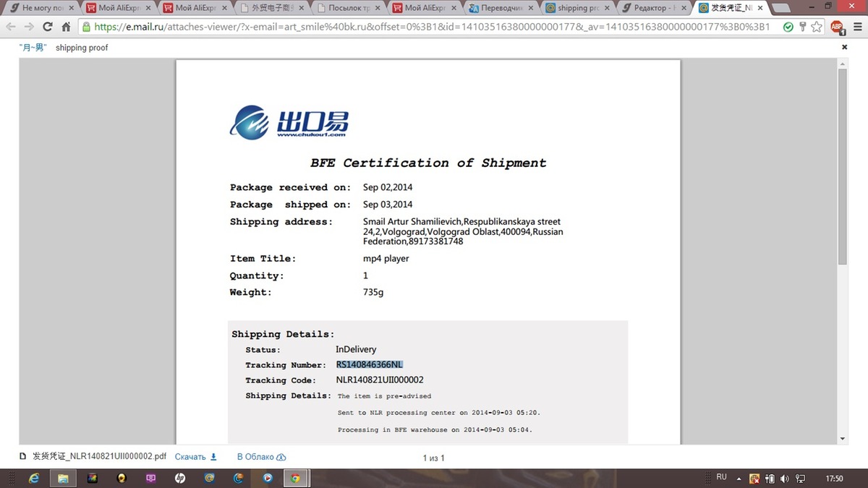Click the Chrome icon in taskbar
868x488 pixels.
click(295, 478)
